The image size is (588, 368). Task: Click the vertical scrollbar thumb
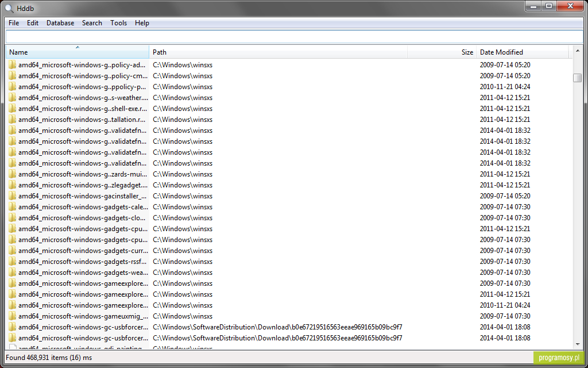click(578, 78)
